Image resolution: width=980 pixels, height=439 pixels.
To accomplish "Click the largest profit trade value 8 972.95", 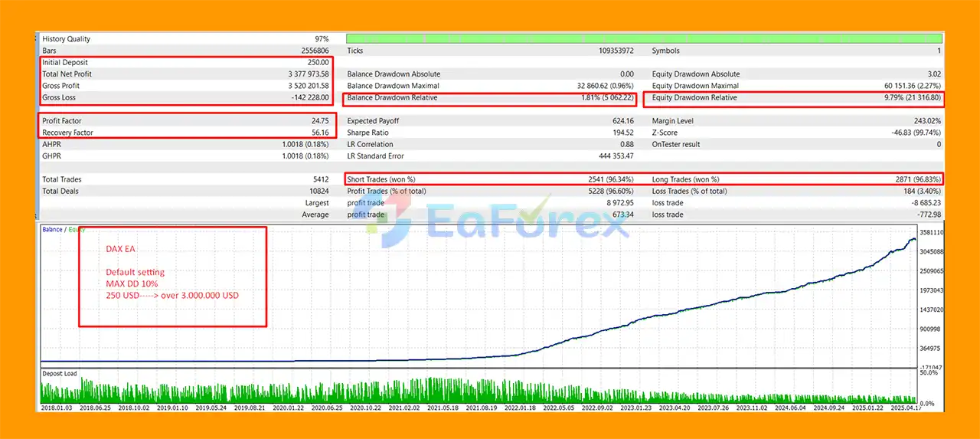I will tap(620, 203).
